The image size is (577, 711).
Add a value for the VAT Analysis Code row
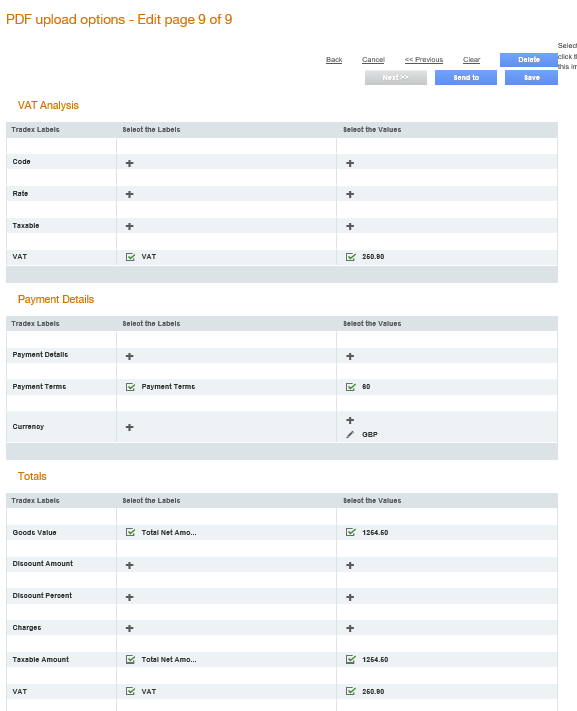350,163
